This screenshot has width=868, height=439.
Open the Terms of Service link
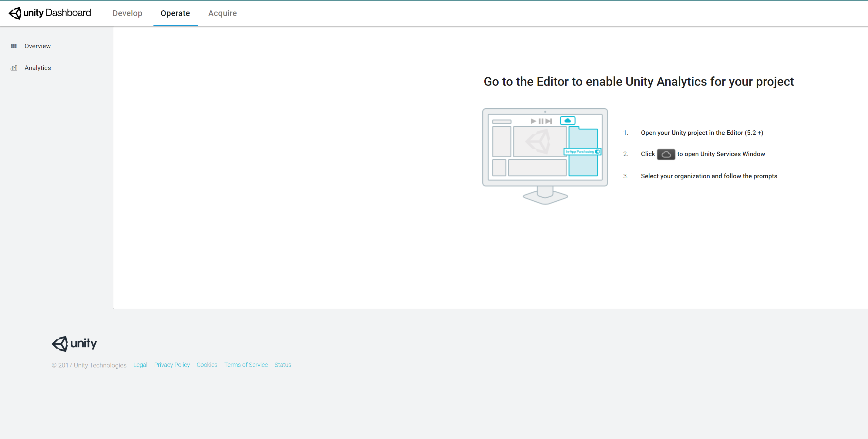(x=246, y=365)
